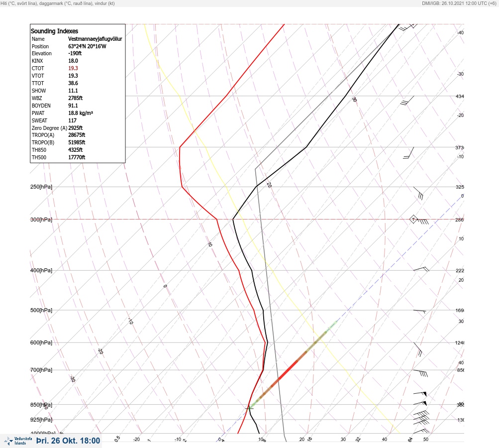Click the BOYDEN value 91.1

tap(73, 106)
